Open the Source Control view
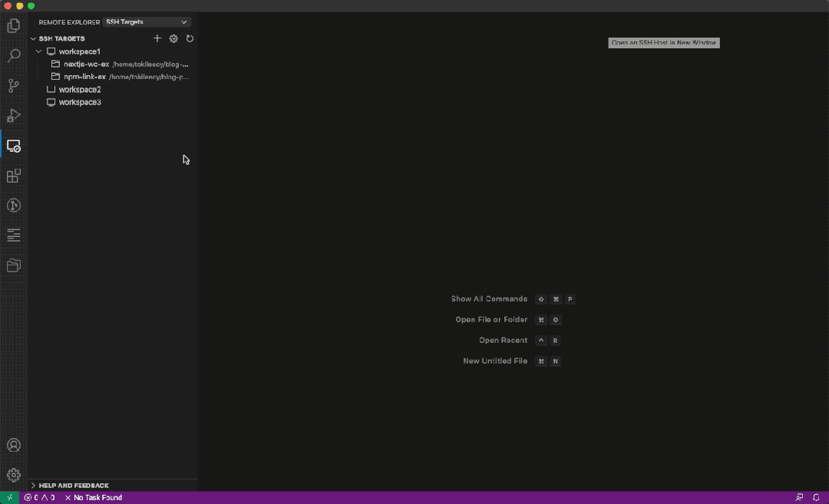This screenshot has height=504, width=829. click(x=13, y=85)
